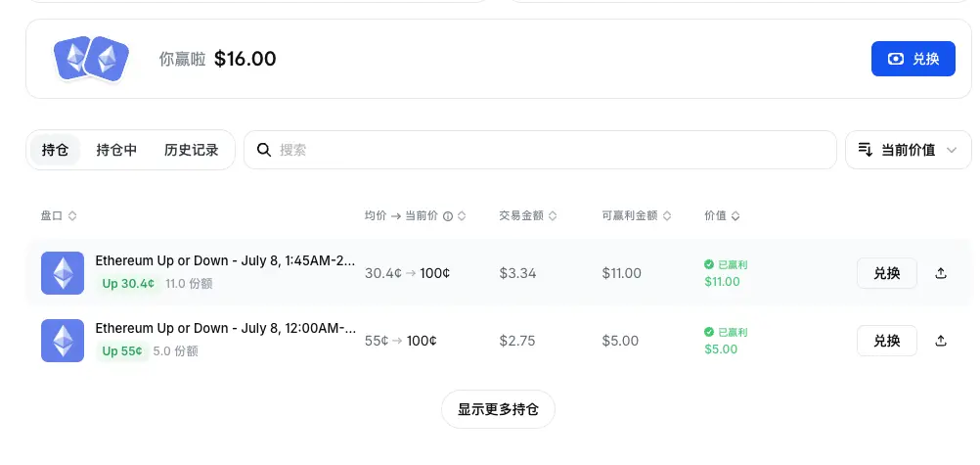Expand list with 显示更多持仓
Image resolution: width=980 pixels, height=465 pixels.
[498, 409]
